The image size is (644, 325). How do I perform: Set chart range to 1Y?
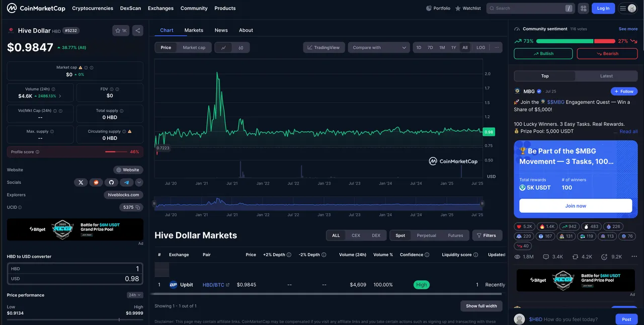[453, 48]
